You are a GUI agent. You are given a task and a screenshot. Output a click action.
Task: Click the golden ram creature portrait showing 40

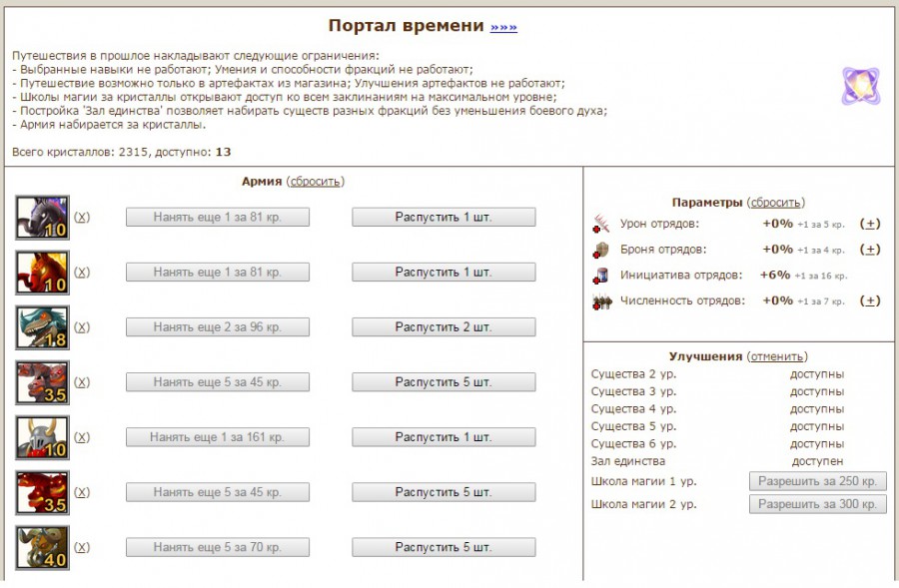coord(42,547)
